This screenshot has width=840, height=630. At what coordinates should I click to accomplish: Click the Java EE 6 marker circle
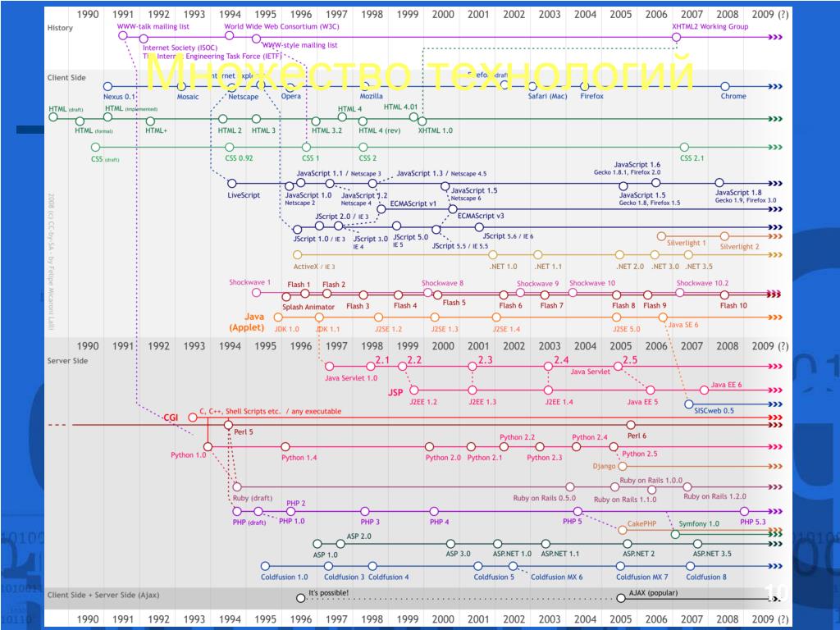(x=704, y=390)
